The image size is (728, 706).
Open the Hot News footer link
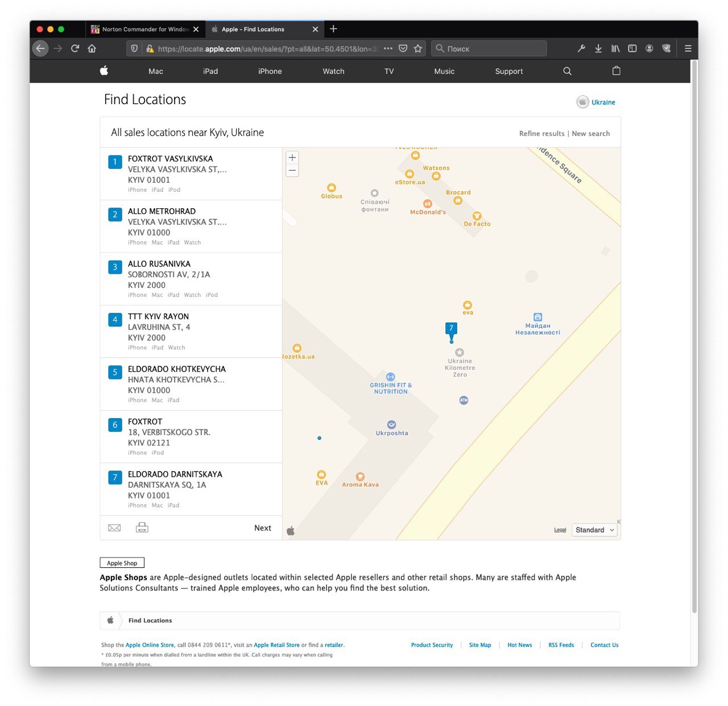520,645
